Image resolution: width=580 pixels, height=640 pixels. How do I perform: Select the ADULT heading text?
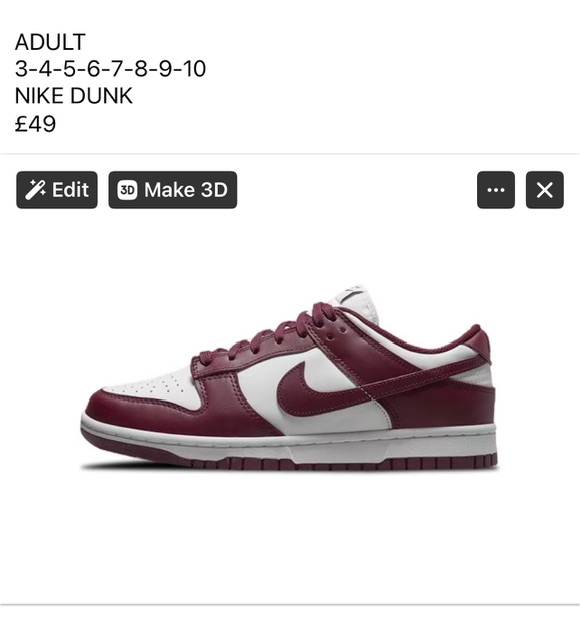coord(50,42)
